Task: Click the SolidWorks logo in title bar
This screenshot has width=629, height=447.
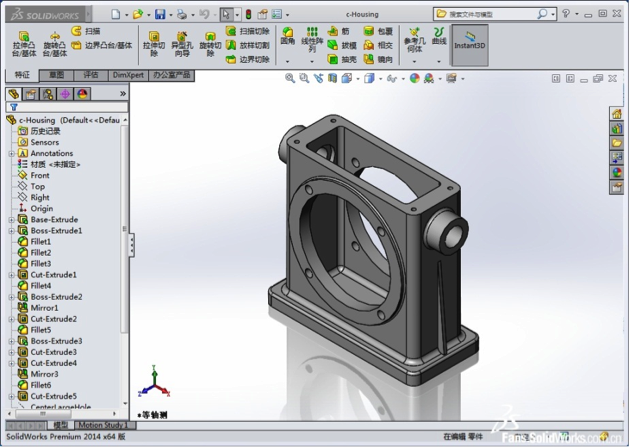Action: tap(46, 15)
